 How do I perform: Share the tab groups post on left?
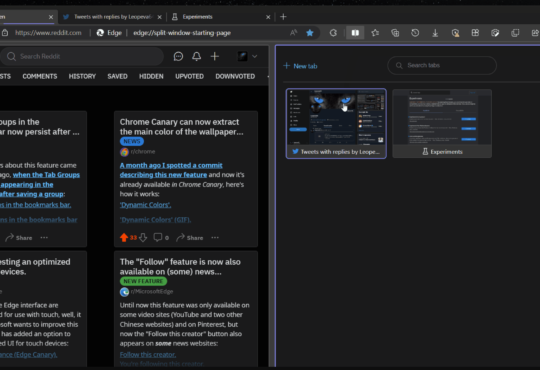click(x=19, y=237)
